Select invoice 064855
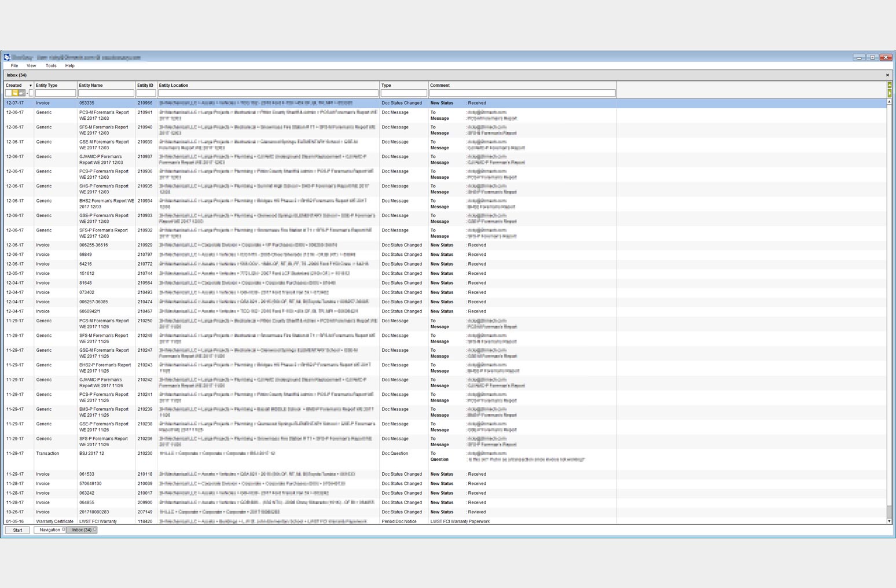Image resolution: width=896 pixels, height=588 pixels. 445,502
